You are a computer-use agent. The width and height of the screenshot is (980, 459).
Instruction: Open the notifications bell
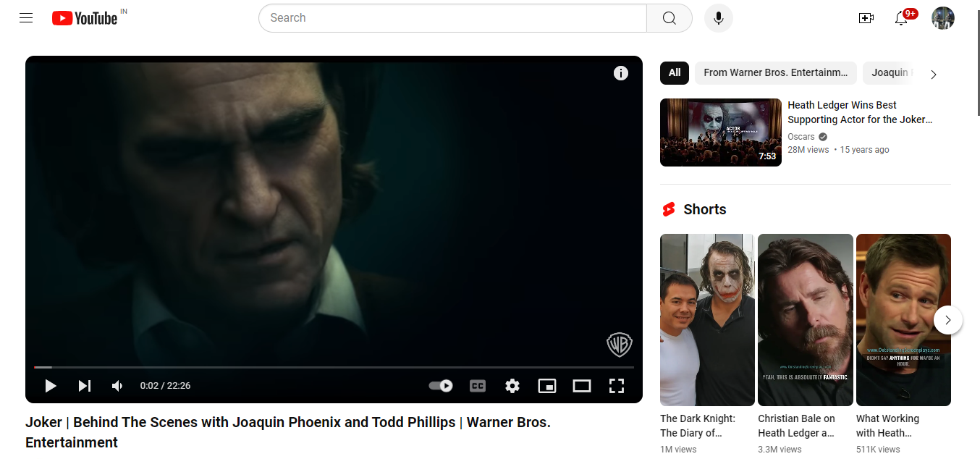pos(901,18)
